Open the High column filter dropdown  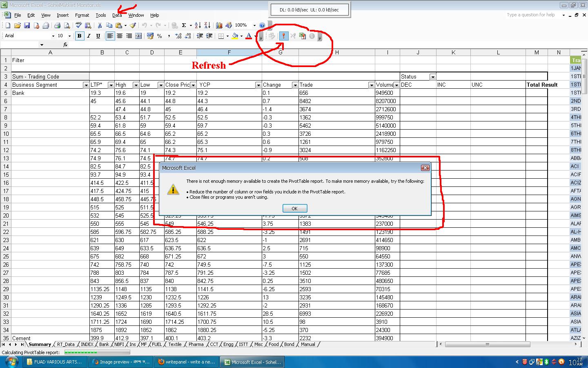click(x=136, y=85)
